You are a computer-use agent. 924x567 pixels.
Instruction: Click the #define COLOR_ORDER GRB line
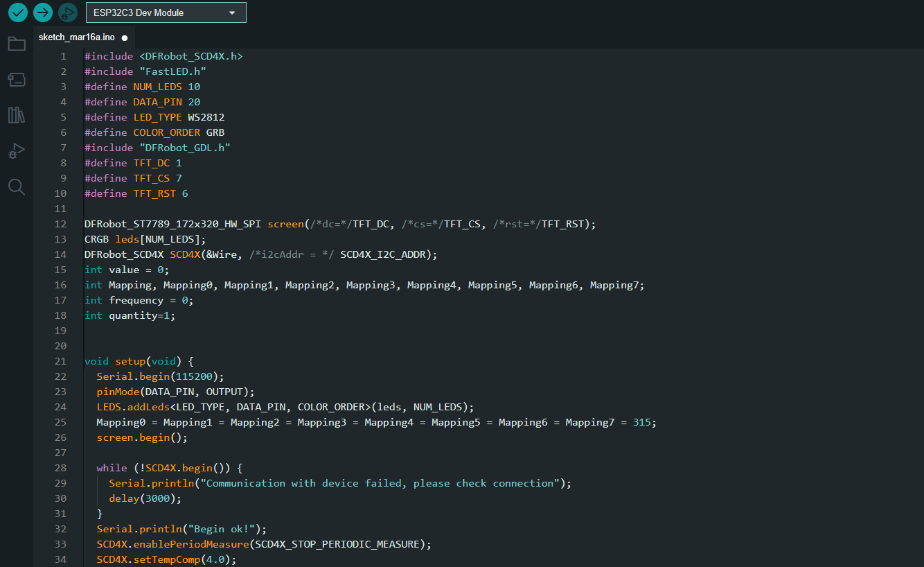tap(154, 132)
